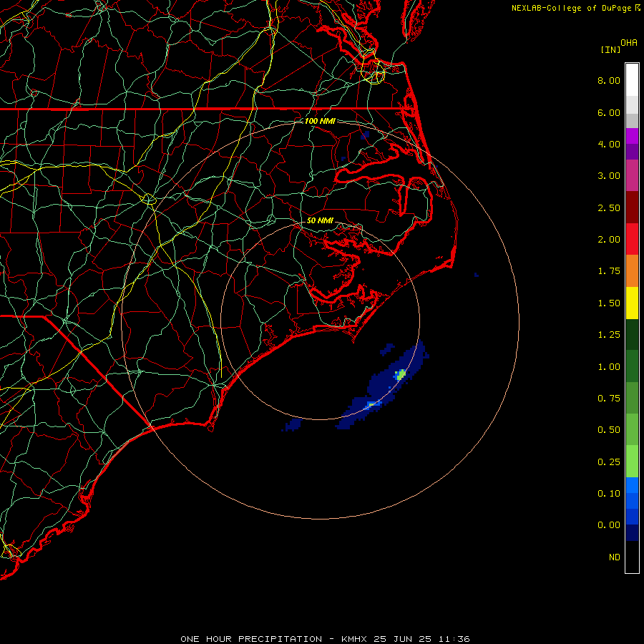The height and width of the screenshot is (644, 644).
Task: Click the light green swatch near 0.25
Action: coord(632,462)
